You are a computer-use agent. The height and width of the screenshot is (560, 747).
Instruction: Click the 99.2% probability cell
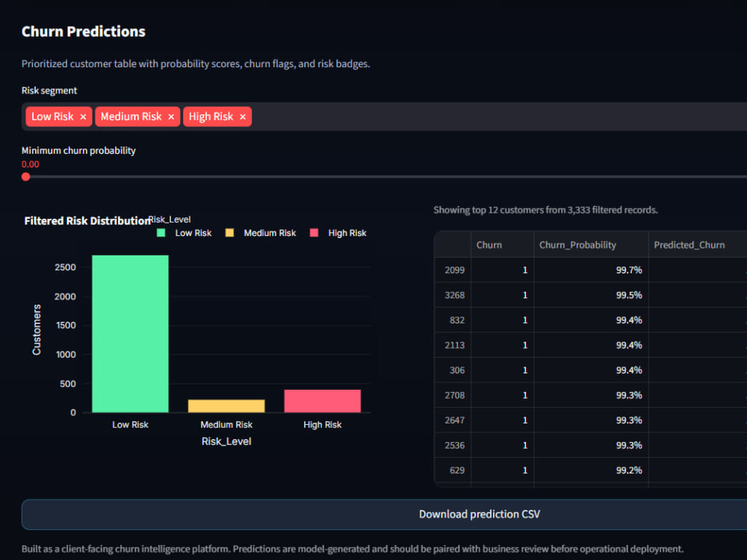591,470
